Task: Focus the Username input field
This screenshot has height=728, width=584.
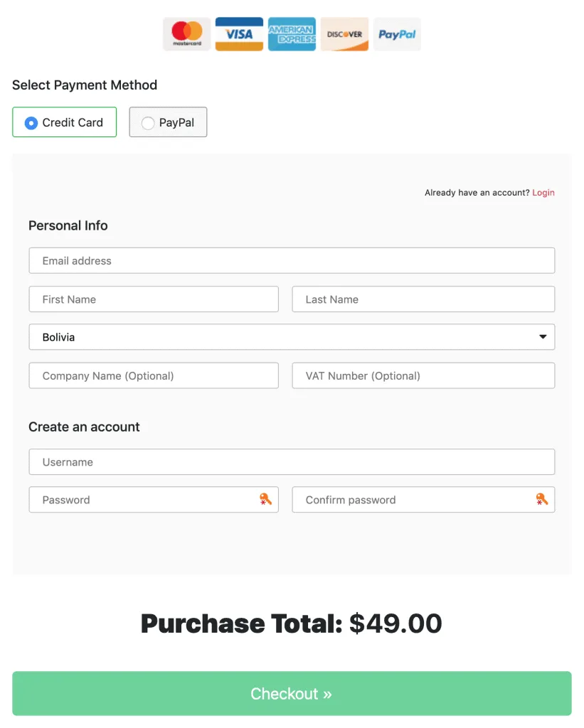Action: (292, 462)
